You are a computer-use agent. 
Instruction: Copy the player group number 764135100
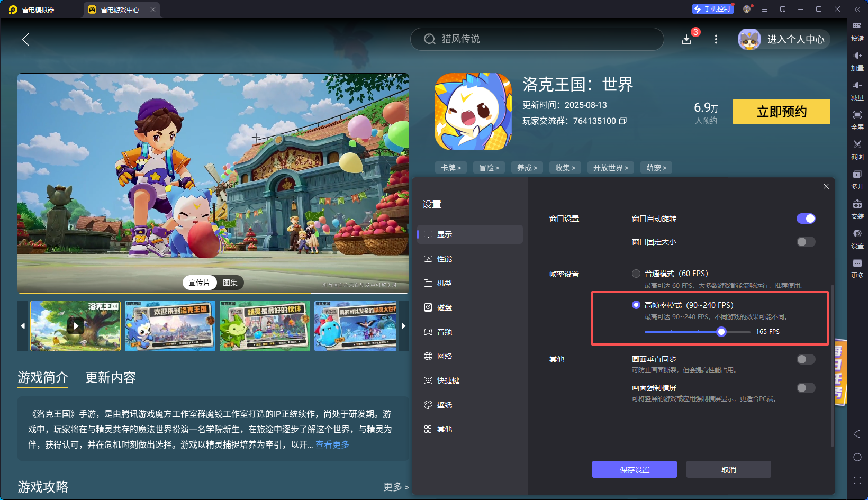(623, 121)
